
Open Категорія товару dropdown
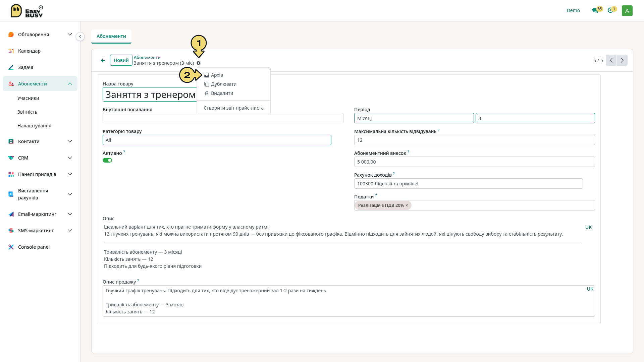click(217, 140)
